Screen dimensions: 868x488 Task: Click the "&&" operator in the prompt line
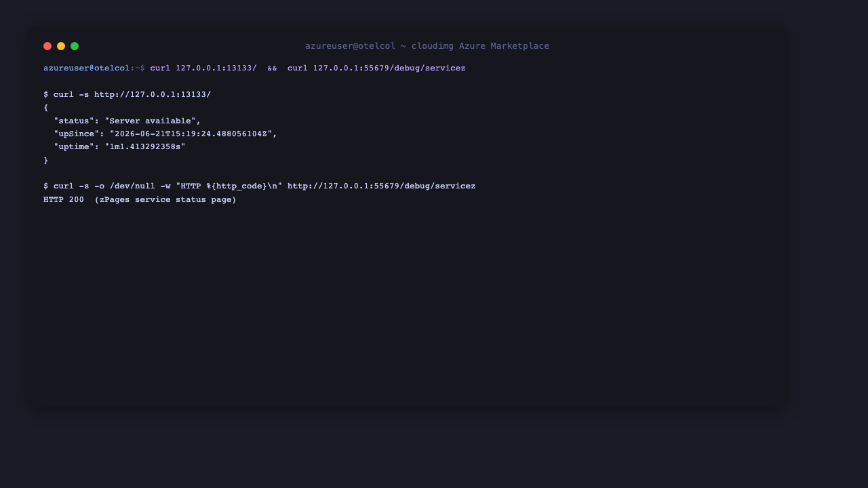[272, 68]
